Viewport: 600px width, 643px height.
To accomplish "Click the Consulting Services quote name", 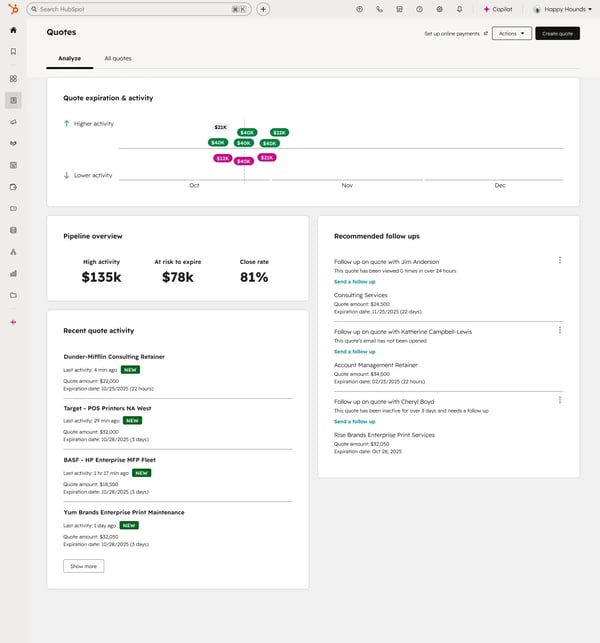I will pos(360,295).
